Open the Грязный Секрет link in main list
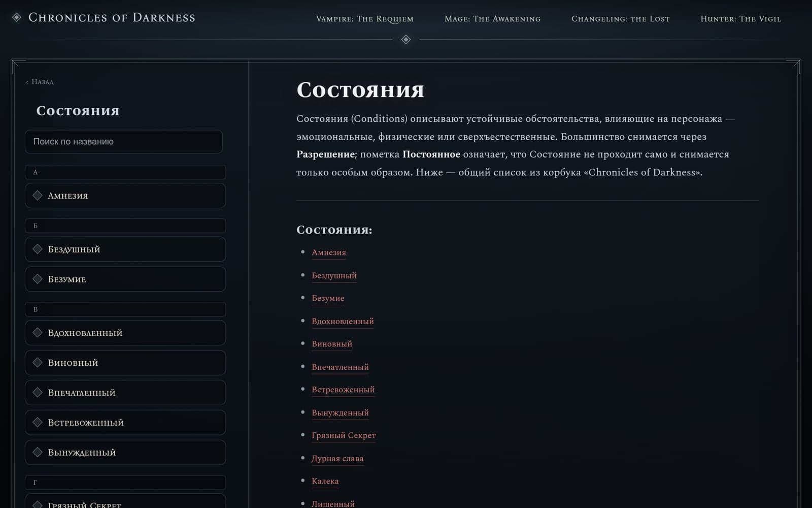The width and height of the screenshot is (812, 508). [344, 435]
